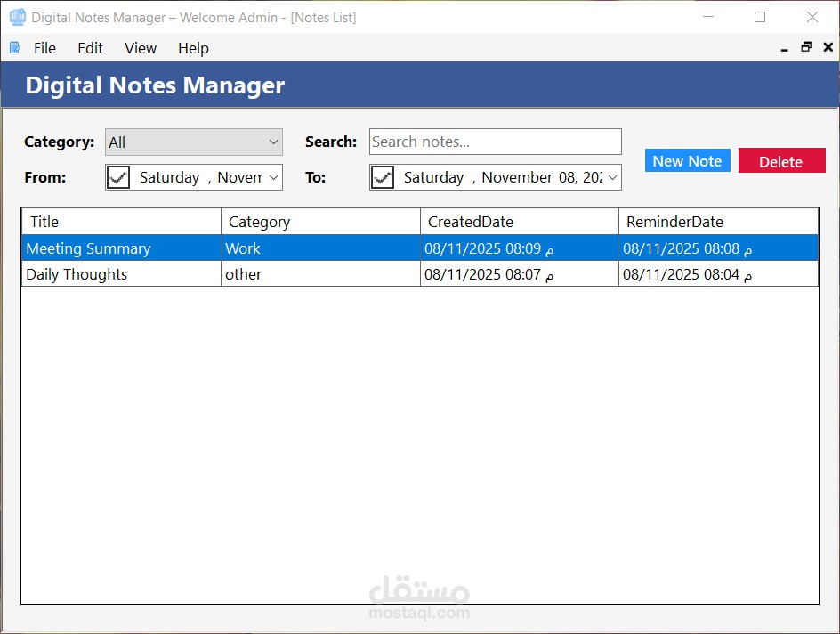The height and width of the screenshot is (634, 840).
Task: Click the New Note button
Action: point(687,161)
